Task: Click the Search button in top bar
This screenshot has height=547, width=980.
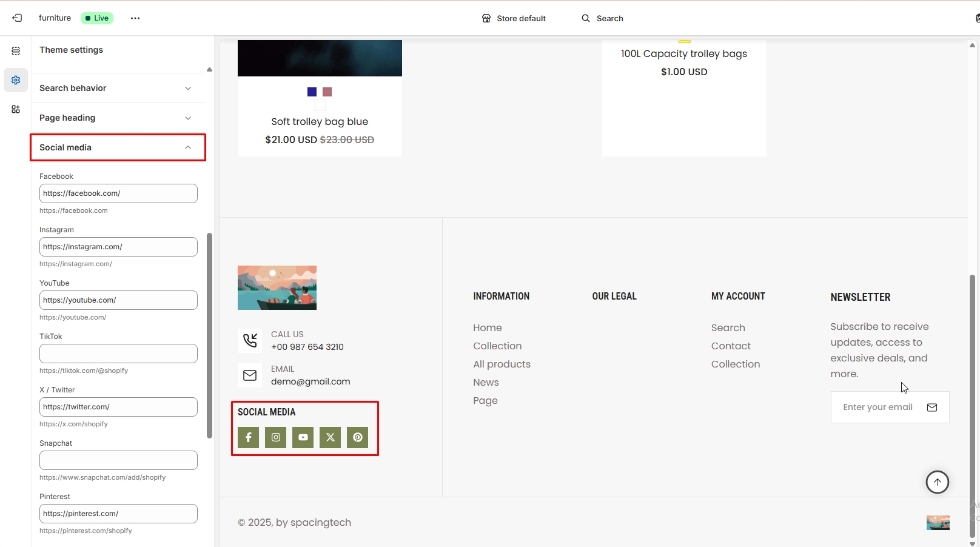Action: (x=602, y=18)
